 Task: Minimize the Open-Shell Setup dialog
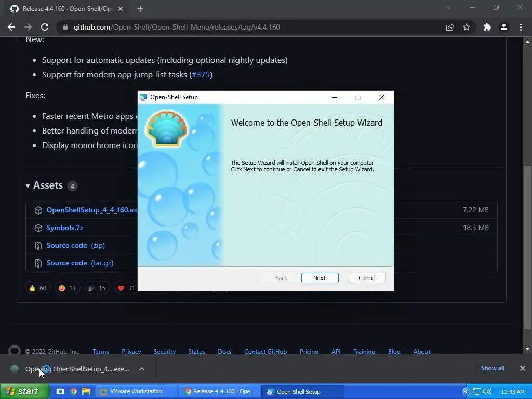(x=335, y=97)
